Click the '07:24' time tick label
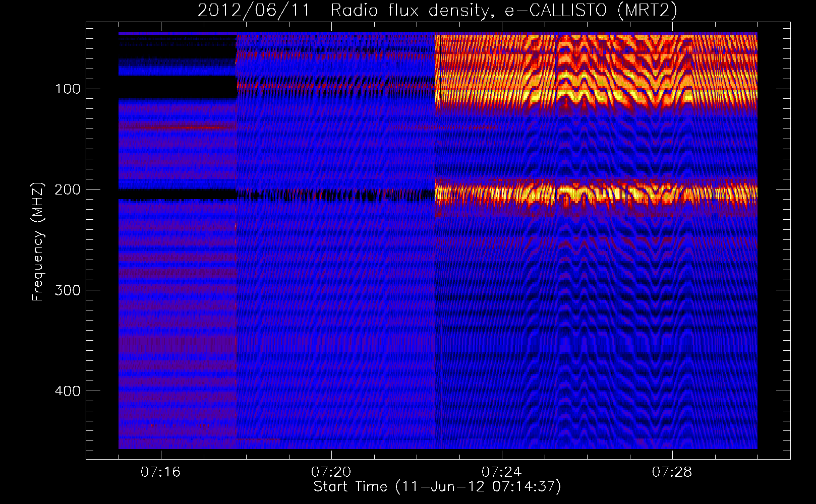The width and height of the screenshot is (816, 504). point(501,472)
